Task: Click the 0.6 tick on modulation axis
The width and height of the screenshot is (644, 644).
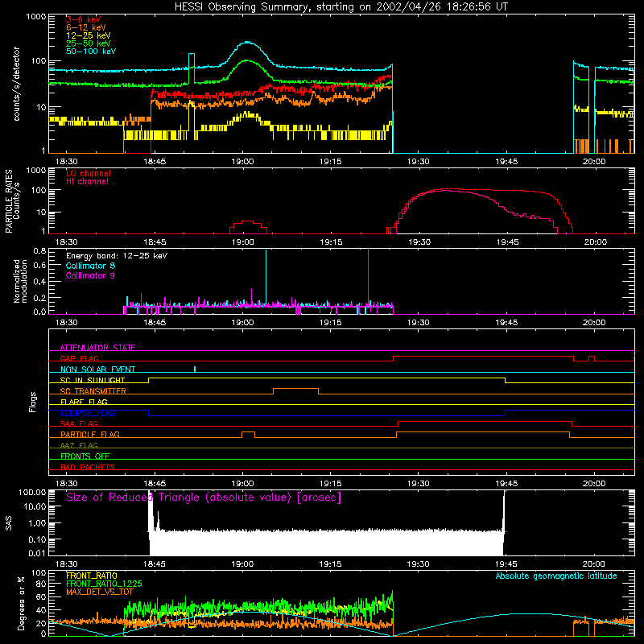Action: click(x=39, y=266)
